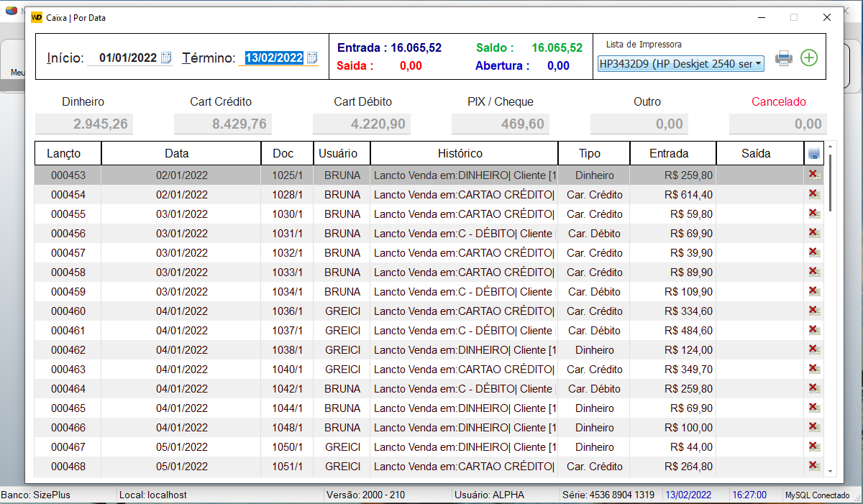Image resolution: width=863 pixels, height=504 pixels.
Task: Click the Início date field 01/01/2022
Action: pyautogui.click(x=128, y=58)
